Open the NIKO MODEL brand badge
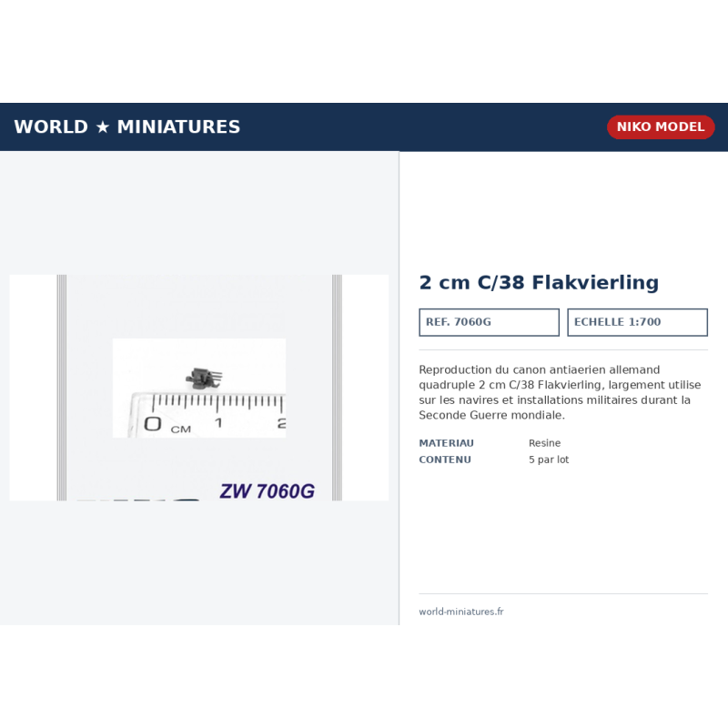 [x=661, y=126]
